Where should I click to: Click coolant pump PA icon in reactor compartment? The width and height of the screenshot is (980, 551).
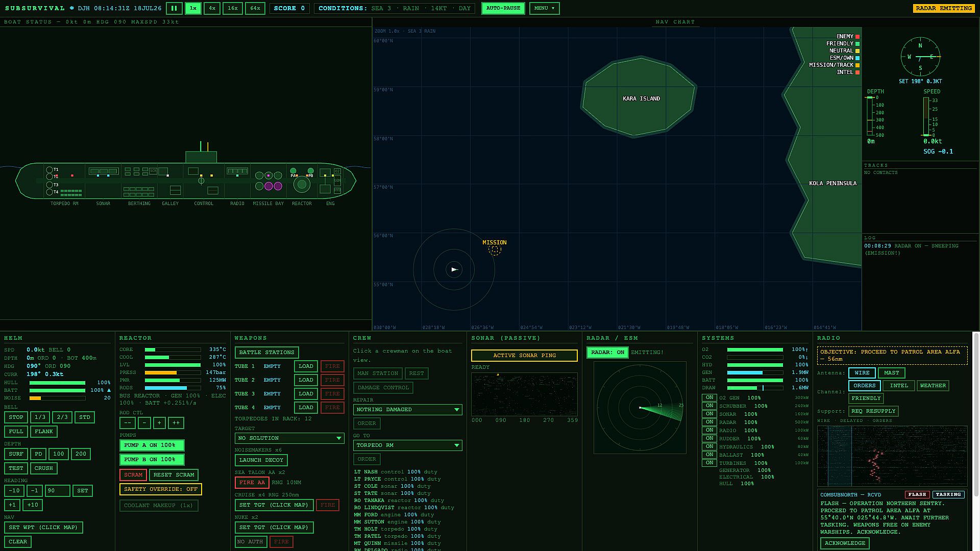point(293,170)
